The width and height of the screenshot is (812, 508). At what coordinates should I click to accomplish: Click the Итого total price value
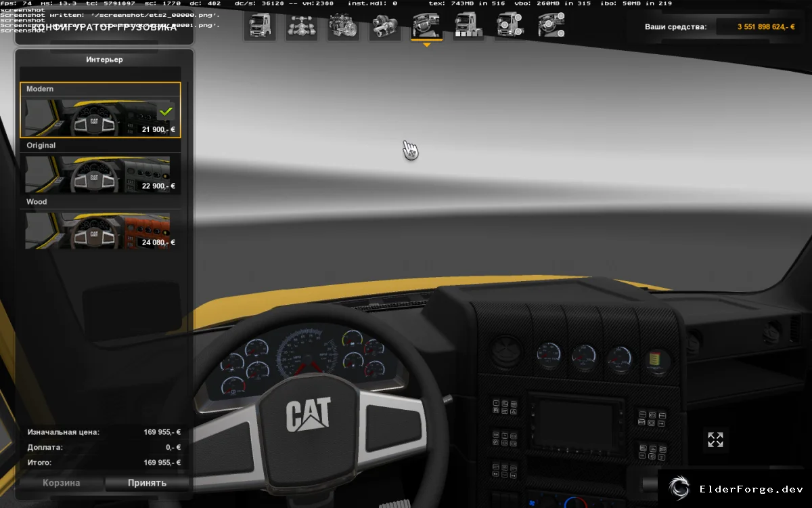click(162, 463)
